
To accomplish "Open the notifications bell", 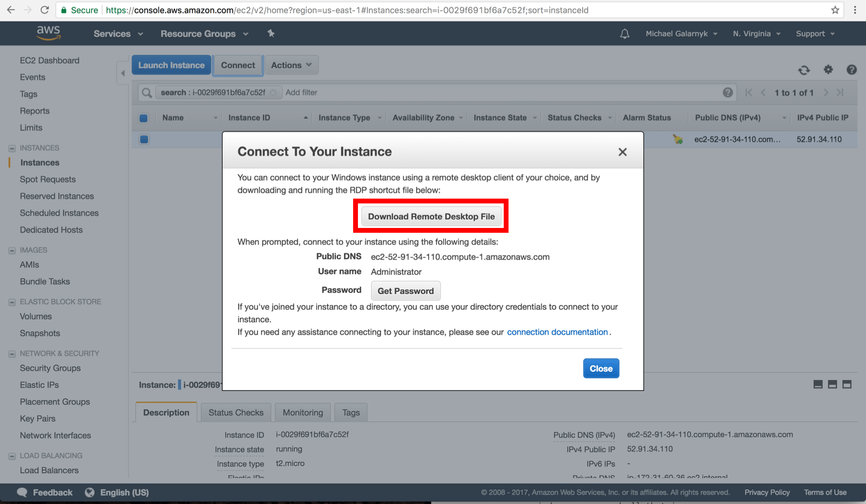I will pyautogui.click(x=624, y=33).
